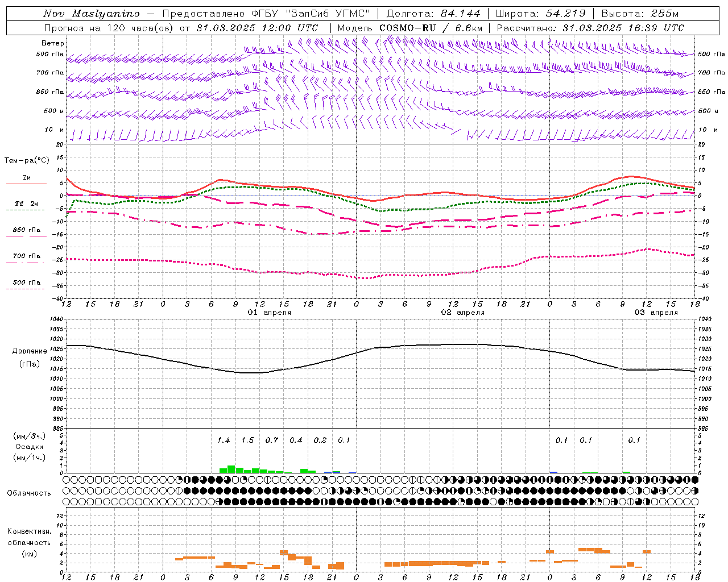The width and height of the screenshot is (728, 582).
Task: Click the station name Nov_Maslyanino in header
Action: (x=92, y=14)
